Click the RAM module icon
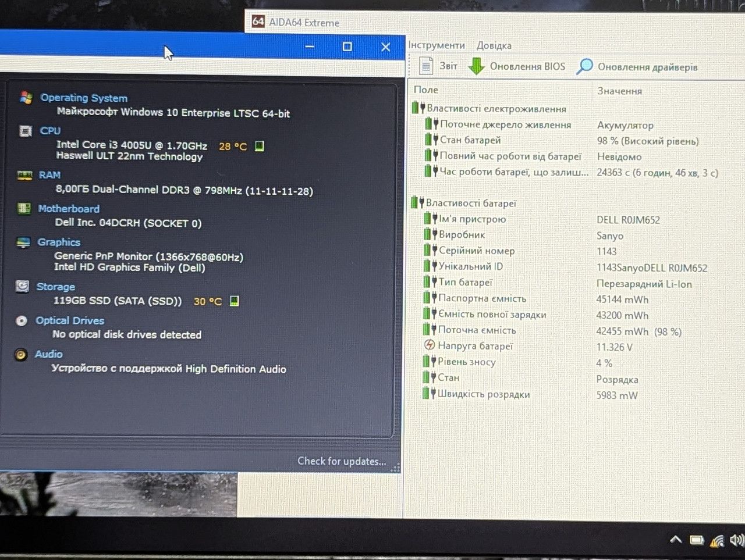This screenshot has width=745, height=560. click(25, 175)
